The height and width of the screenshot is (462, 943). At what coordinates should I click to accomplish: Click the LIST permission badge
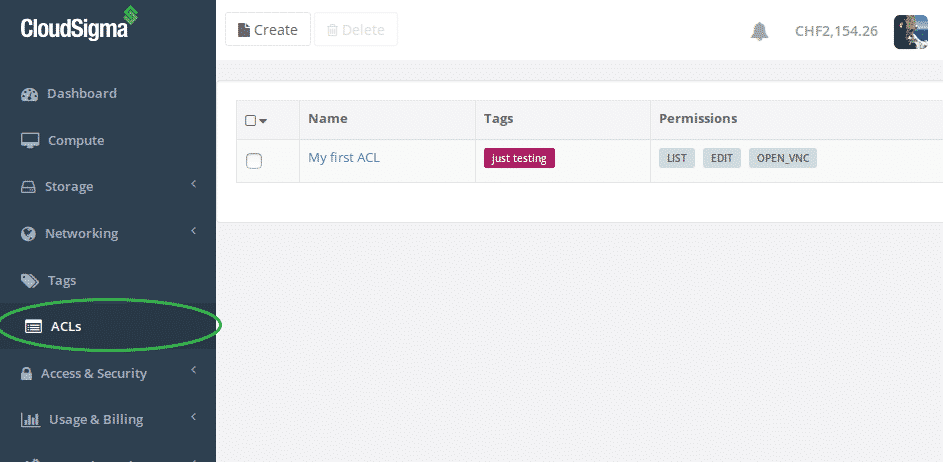click(x=677, y=158)
